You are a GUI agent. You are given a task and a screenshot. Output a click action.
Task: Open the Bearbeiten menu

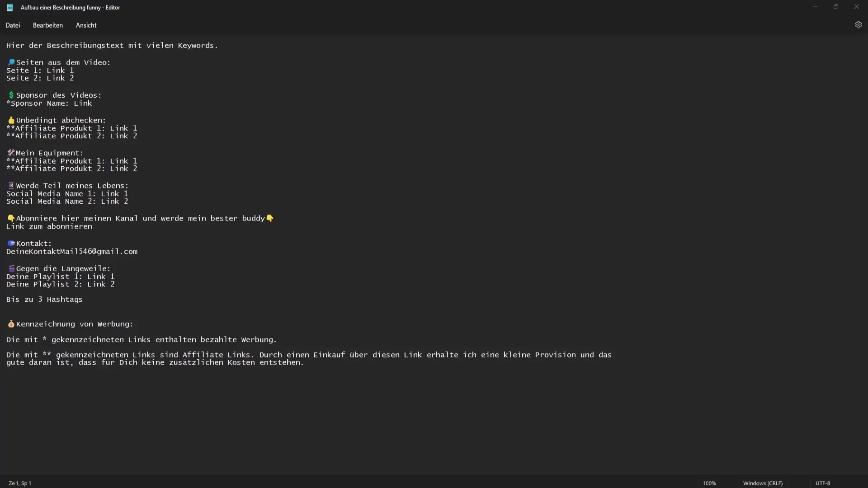47,25
